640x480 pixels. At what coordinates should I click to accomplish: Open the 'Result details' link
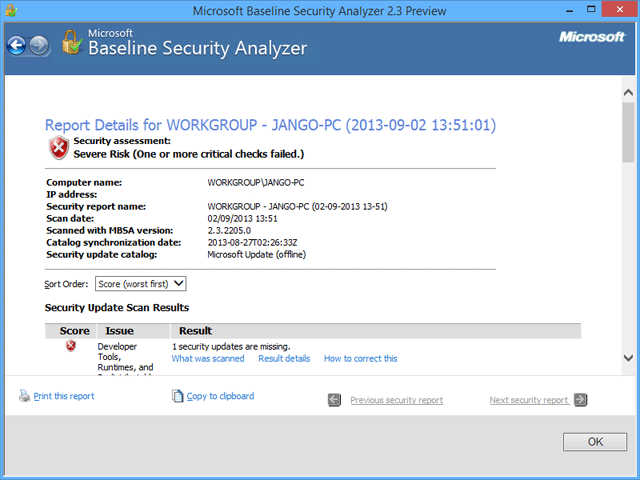pos(284,358)
